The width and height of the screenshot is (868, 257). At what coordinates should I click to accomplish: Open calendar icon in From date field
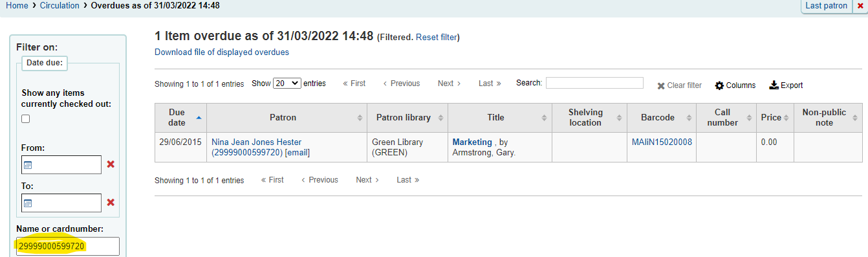click(x=28, y=165)
